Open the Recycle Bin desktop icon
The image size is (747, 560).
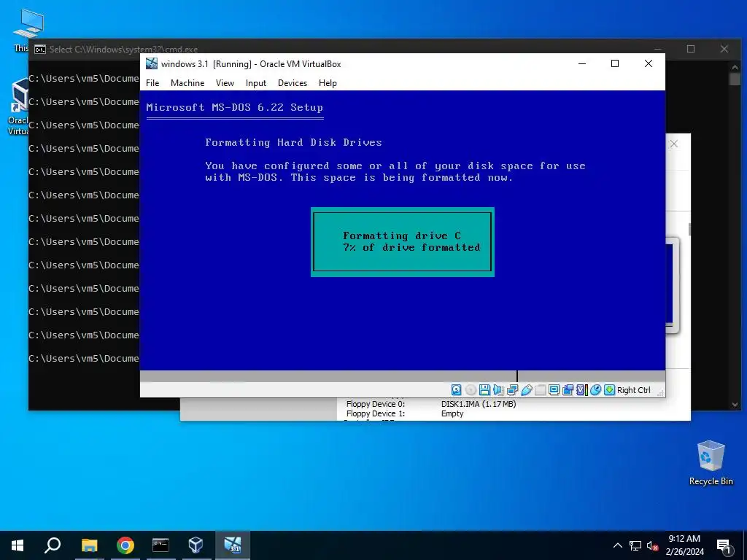point(711,463)
